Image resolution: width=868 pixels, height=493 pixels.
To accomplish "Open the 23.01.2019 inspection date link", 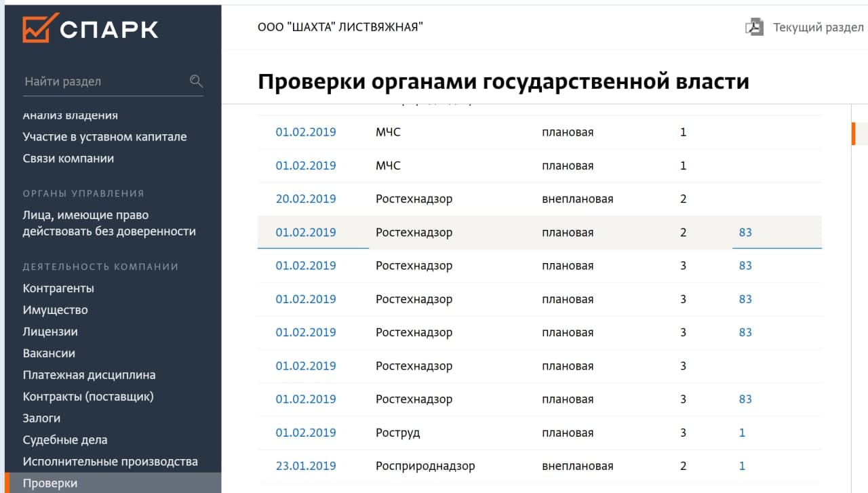I will pos(306,467).
